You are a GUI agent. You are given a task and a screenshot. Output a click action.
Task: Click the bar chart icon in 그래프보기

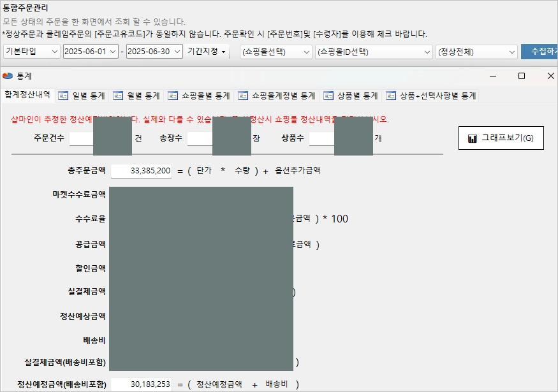473,138
